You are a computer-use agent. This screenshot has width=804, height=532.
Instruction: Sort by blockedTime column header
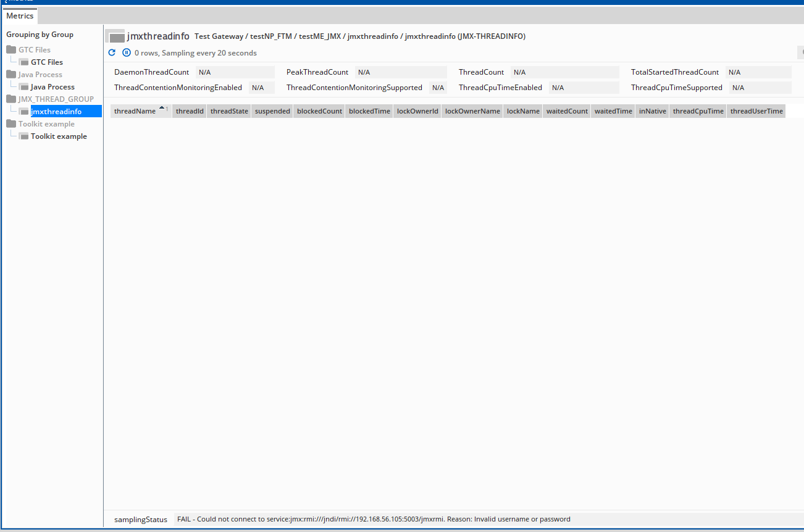[x=369, y=111]
